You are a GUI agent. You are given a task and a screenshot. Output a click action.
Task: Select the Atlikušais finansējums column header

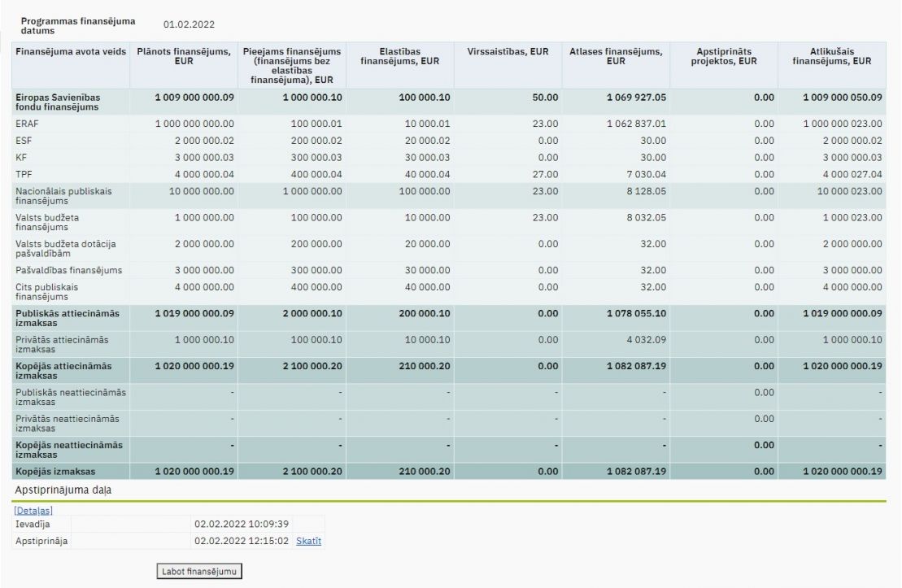831,57
